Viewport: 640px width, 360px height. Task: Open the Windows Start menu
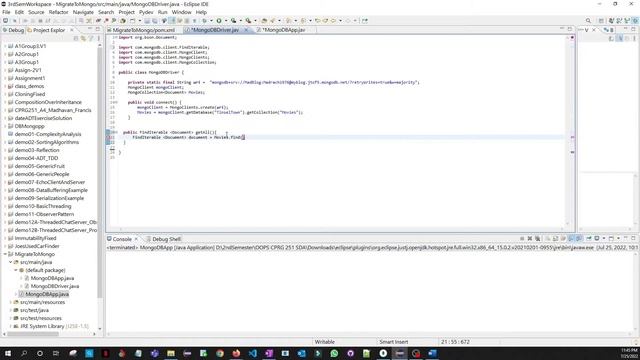click(x=7, y=353)
